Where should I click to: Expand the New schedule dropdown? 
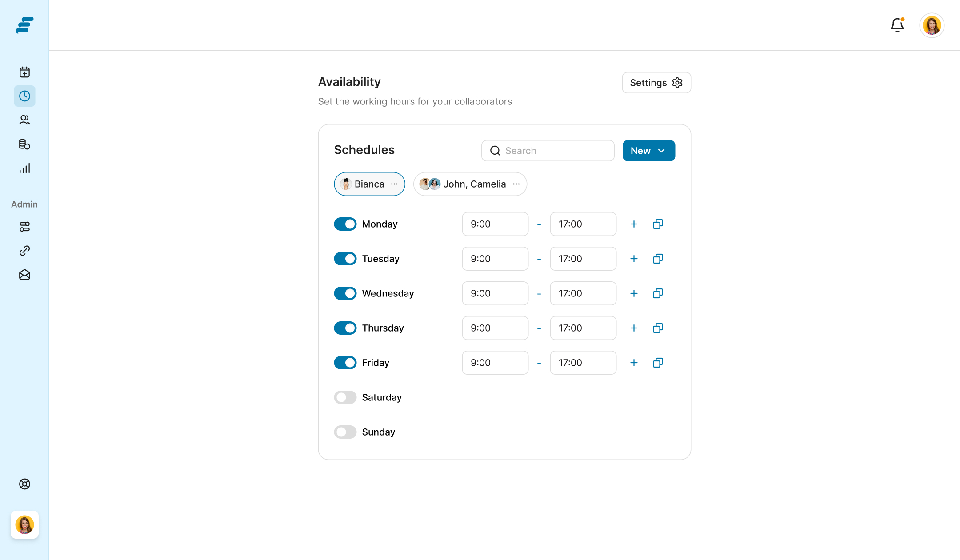click(648, 151)
